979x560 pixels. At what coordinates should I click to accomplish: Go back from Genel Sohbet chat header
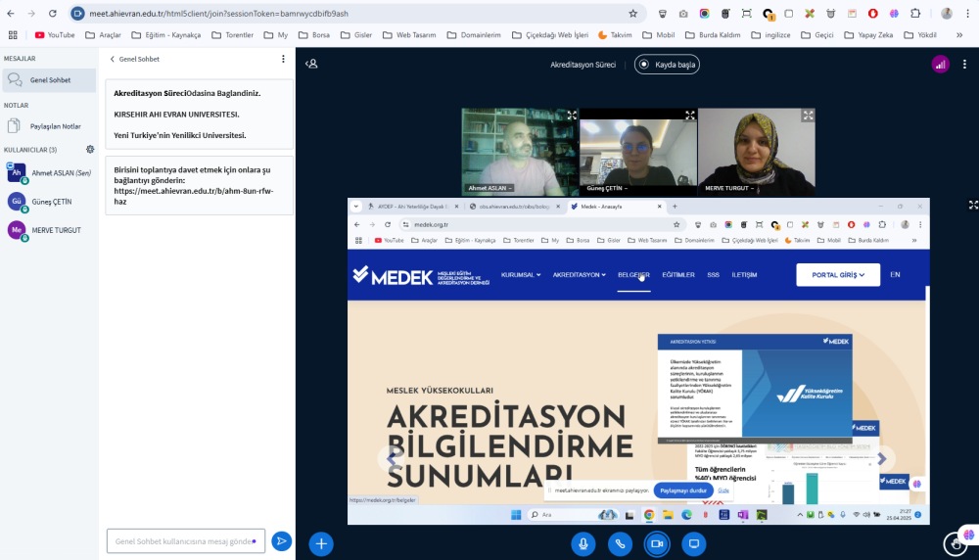(x=134, y=59)
